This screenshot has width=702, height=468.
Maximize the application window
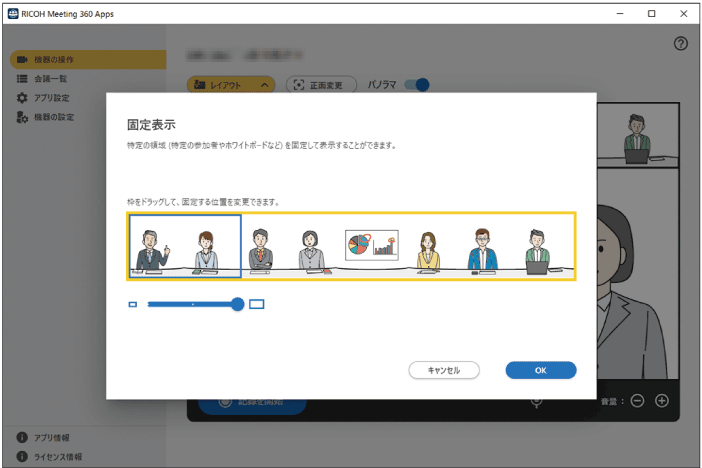pyautogui.click(x=651, y=14)
